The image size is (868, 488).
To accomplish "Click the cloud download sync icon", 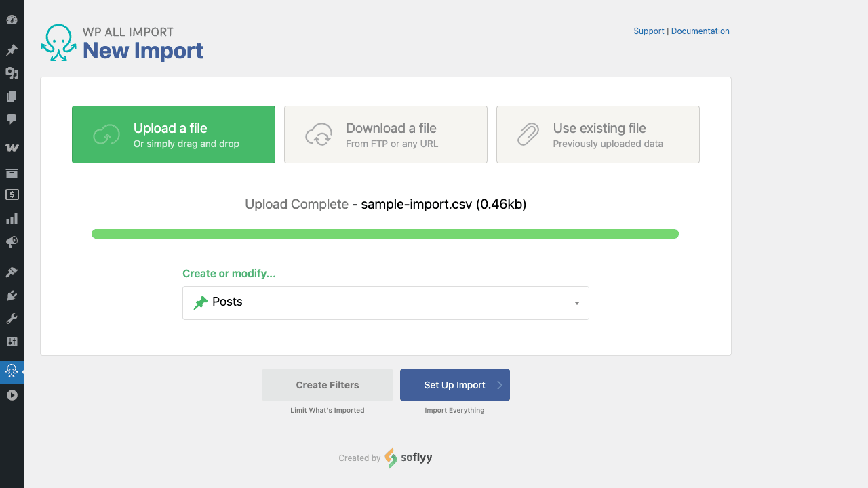I will click(x=319, y=135).
